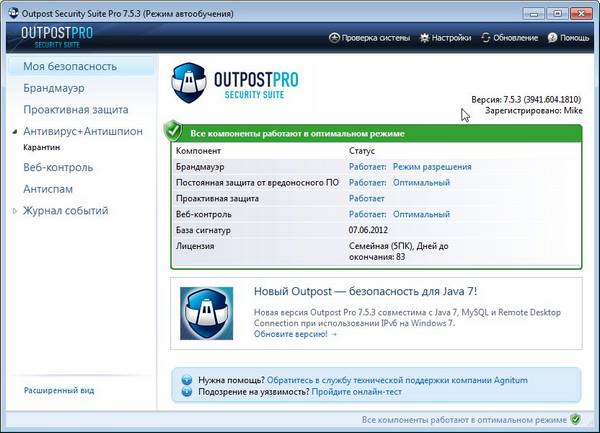This screenshot has width=600, height=433.
Task: Click the green checkmark shield in status header
Action: tap(173, 131)
